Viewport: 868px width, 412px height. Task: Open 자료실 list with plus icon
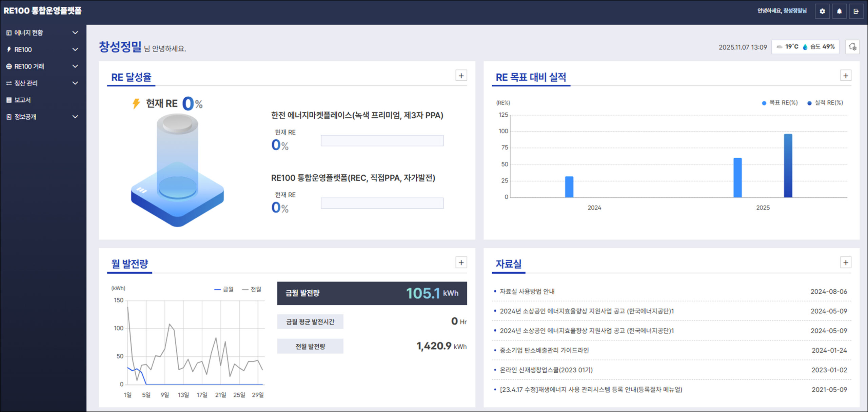(846, 262)
